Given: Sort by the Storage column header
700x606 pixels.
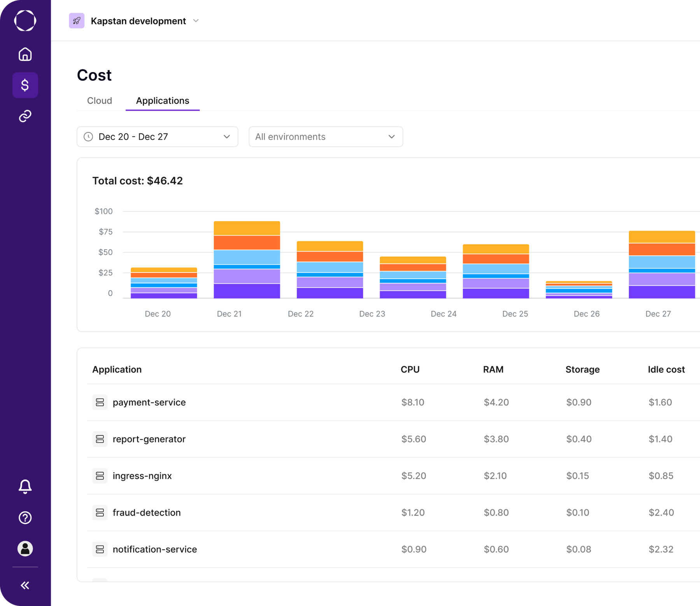Looking at the screenshot, I should point(583,369).
